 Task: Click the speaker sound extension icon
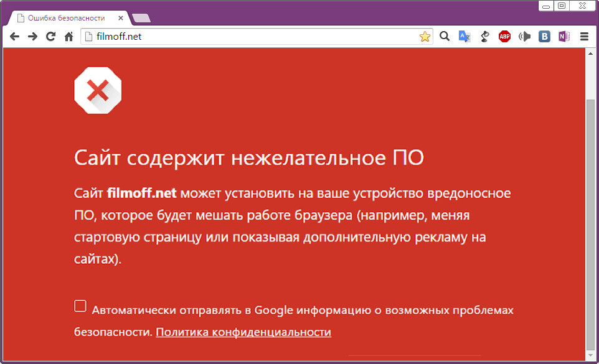point(524,37)
